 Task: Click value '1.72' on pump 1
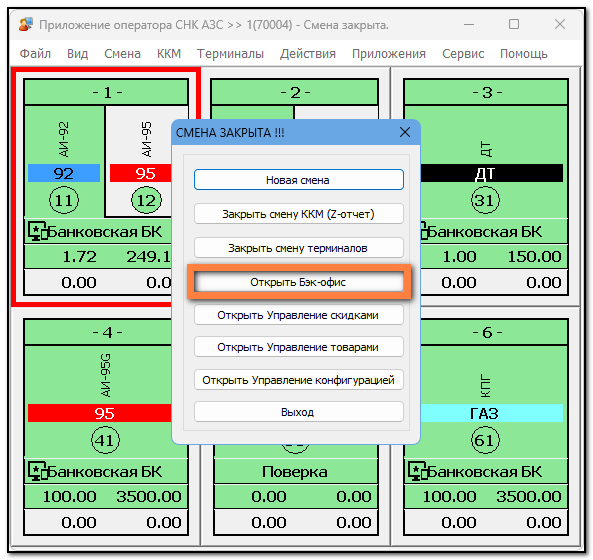click(79, 257)
